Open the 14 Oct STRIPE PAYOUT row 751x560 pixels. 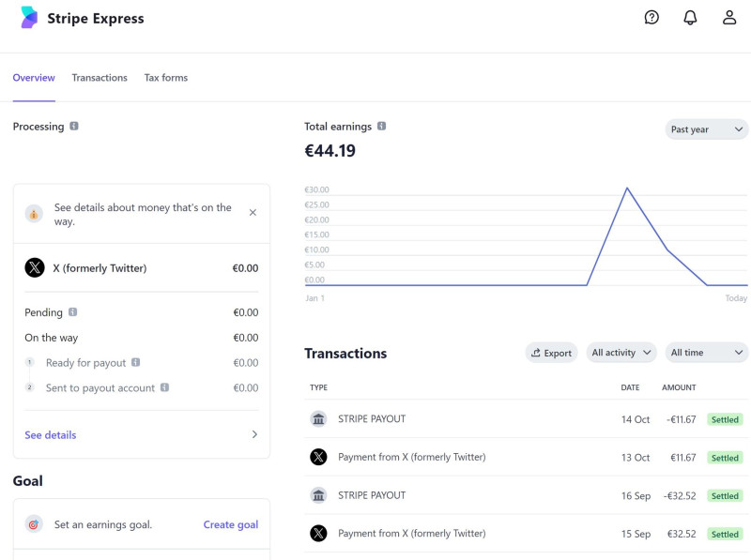pyautogui.click(x=526, y=418)
